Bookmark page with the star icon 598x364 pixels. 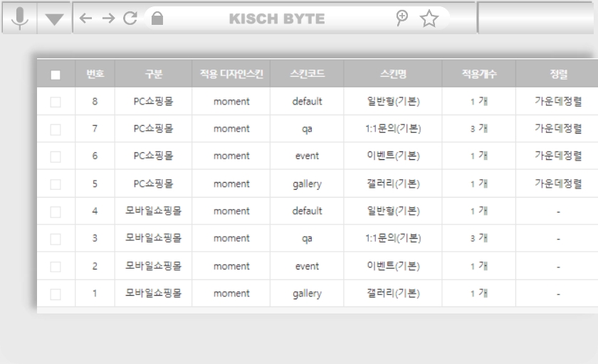[x=429, y=18]
